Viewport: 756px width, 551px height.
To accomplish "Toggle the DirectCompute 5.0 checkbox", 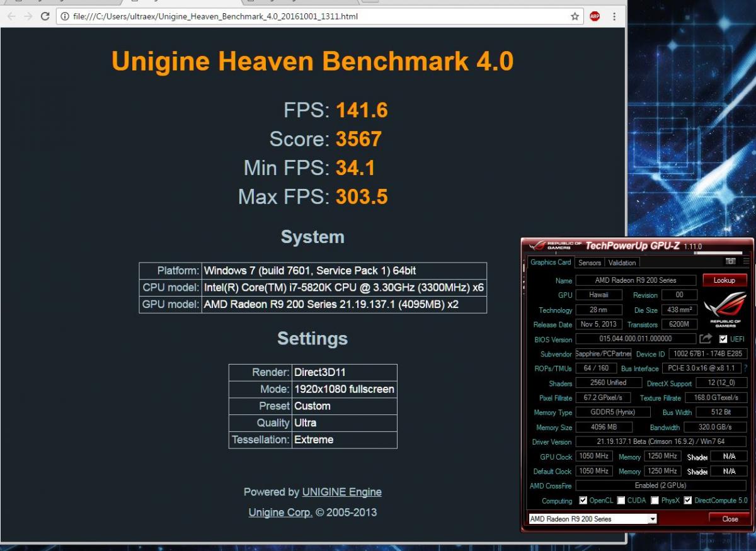I will 688,501.
